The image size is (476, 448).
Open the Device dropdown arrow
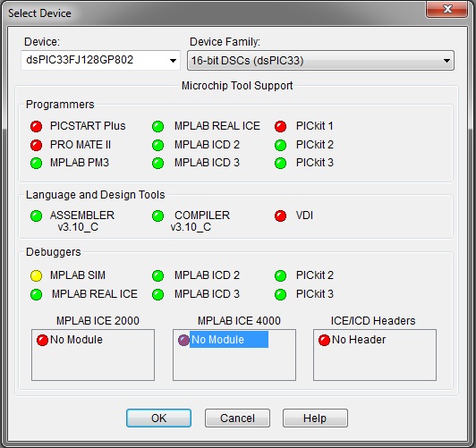[x=173, y=61]
